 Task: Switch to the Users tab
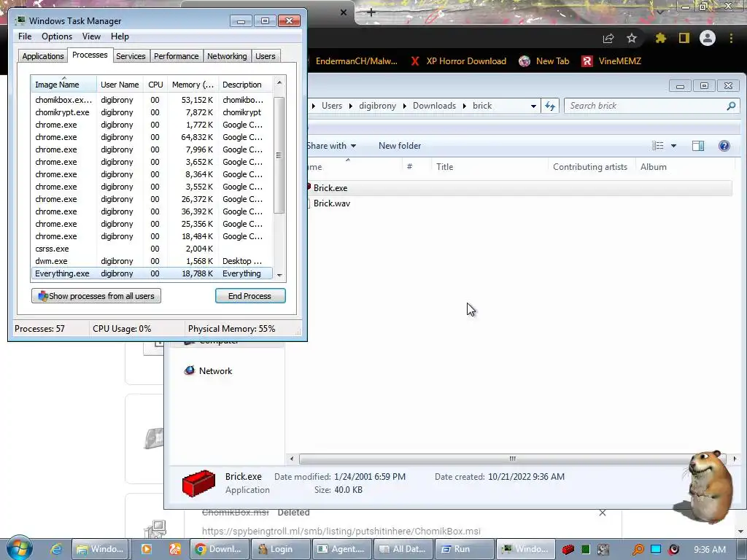click(x=266, y=56)
